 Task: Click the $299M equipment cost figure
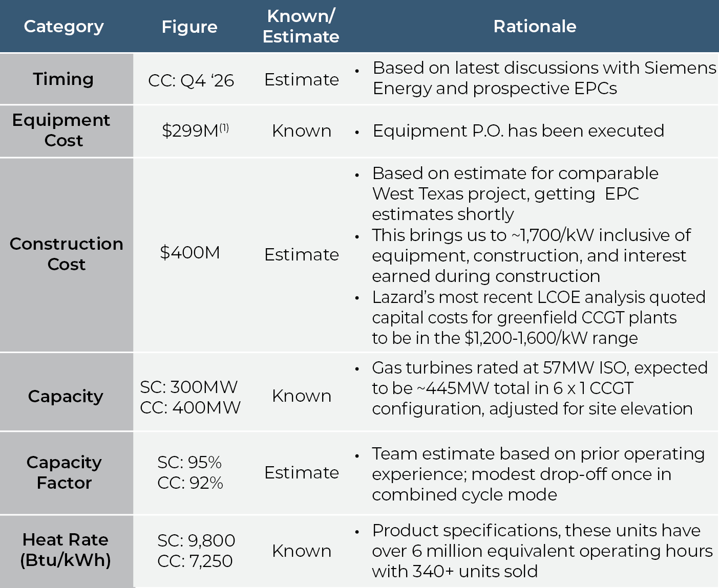190,131
